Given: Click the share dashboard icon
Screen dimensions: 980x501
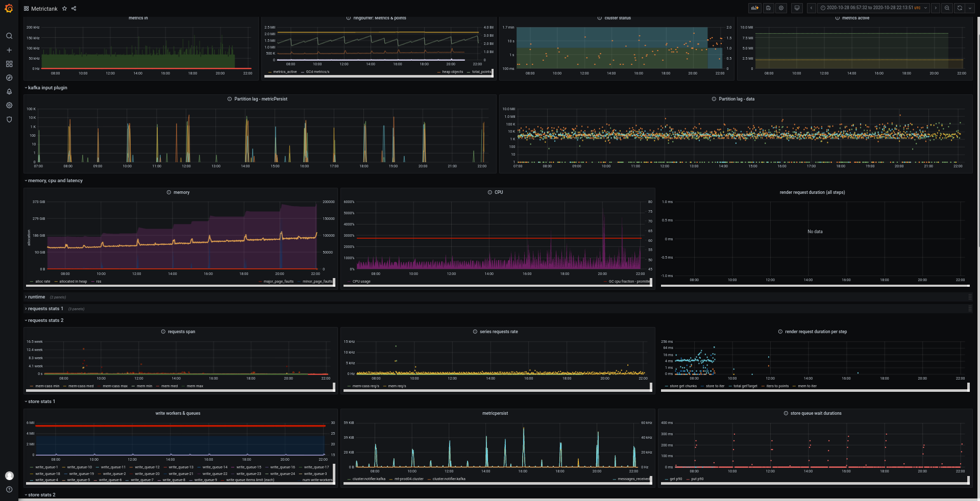Looking at the screenshot, I should click(x=73, y=9).
